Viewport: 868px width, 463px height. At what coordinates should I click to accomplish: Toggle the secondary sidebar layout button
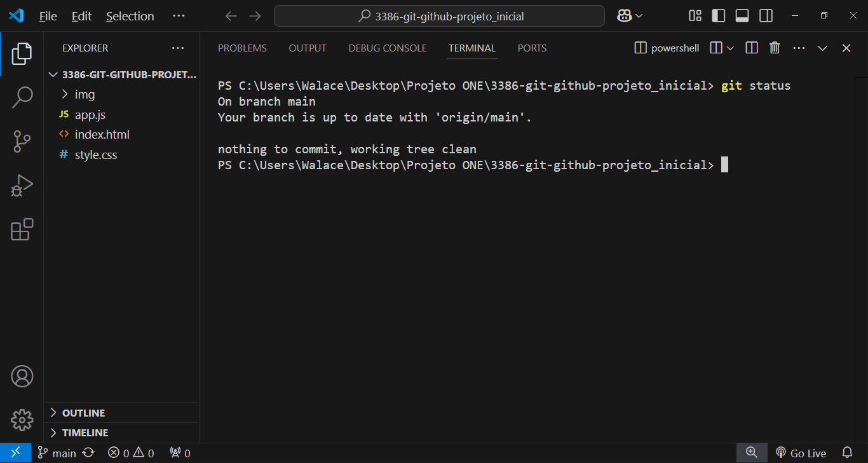click(x=766, y=16)
